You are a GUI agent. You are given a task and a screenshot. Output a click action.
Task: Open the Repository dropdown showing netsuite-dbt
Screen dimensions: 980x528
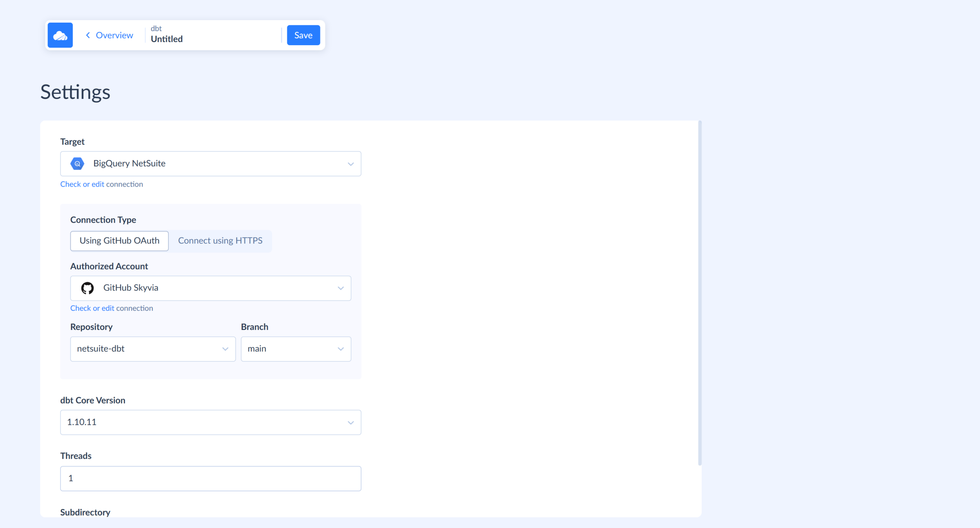[153, 349]
